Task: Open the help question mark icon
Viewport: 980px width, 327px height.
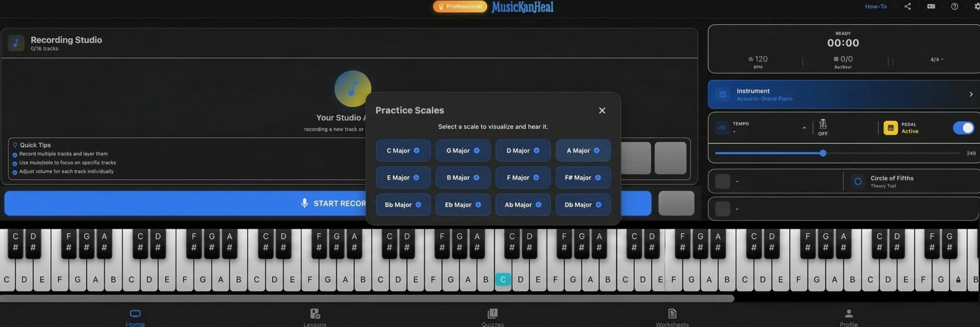Action: (x=954, y=6)
